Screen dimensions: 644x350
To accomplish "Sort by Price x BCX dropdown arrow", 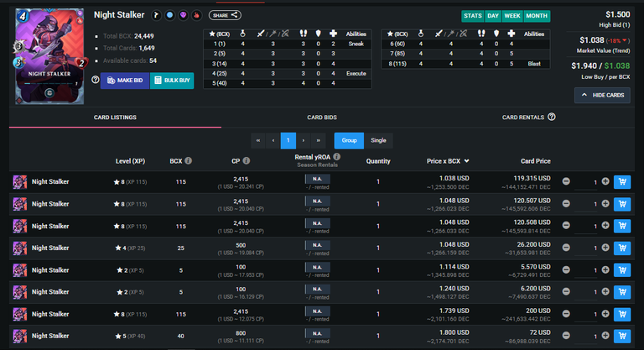I will click(x=466, y=161).
